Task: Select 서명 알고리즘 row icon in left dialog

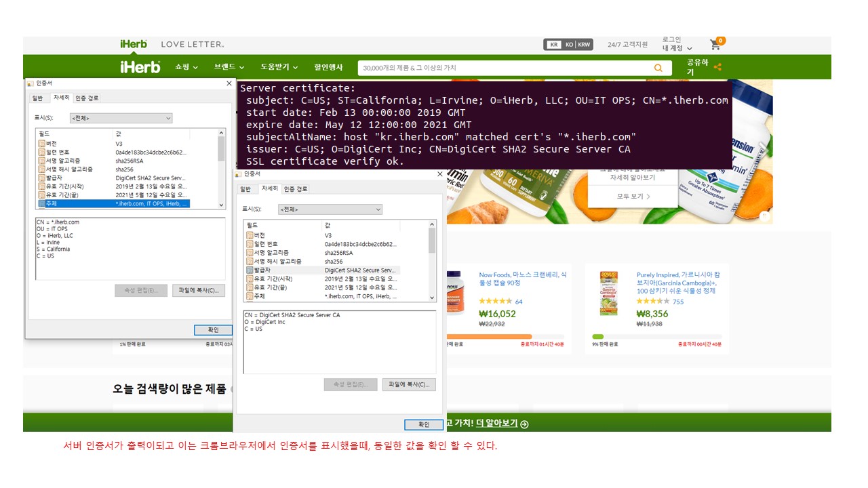Action: click(42, 161)
